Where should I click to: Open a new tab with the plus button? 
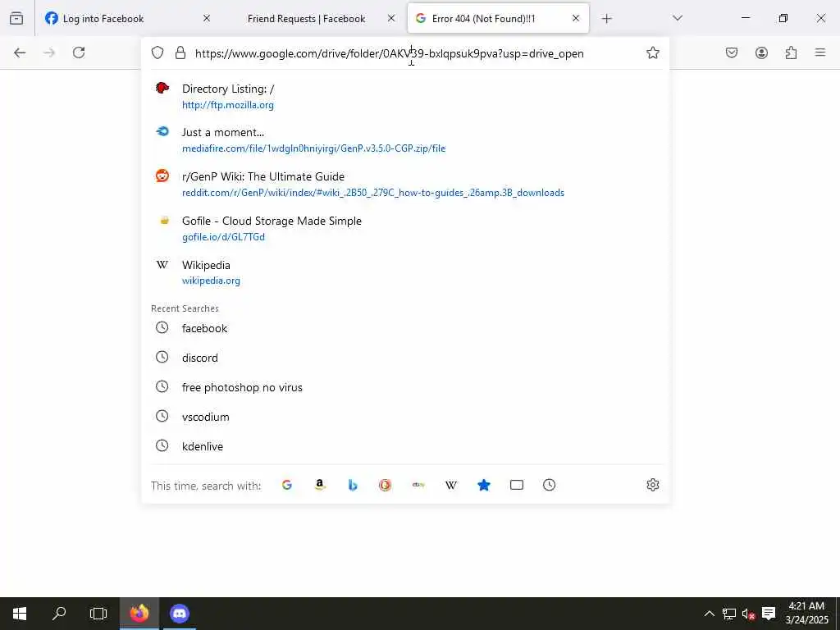tap(606, 19)
